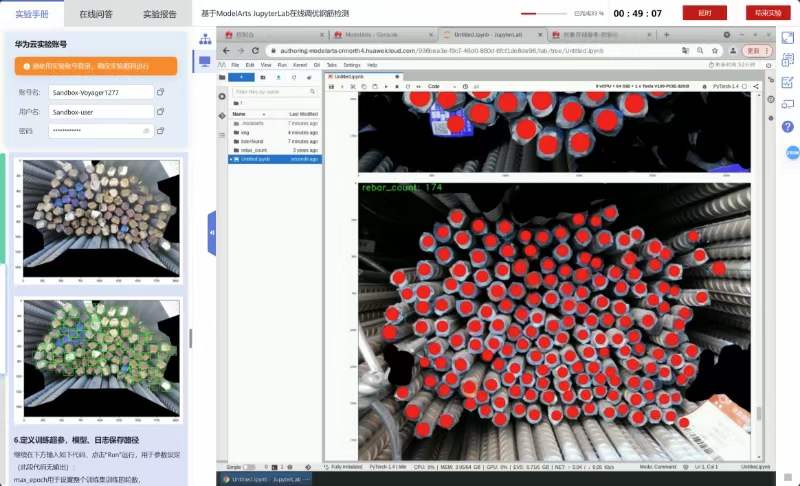Open the img folder in the file browser
This screenshot has height=486, width=800.
pos(275,133)
